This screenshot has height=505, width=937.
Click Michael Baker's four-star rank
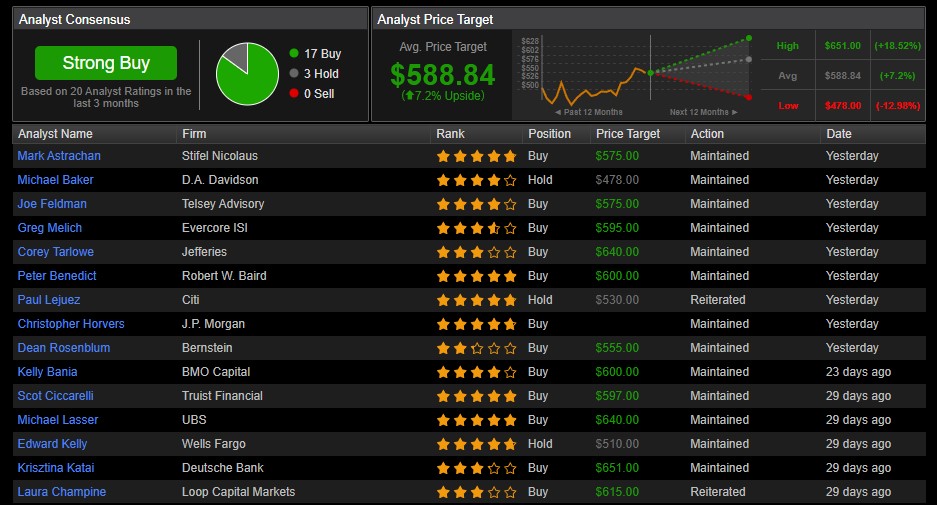tap(476, 180)
